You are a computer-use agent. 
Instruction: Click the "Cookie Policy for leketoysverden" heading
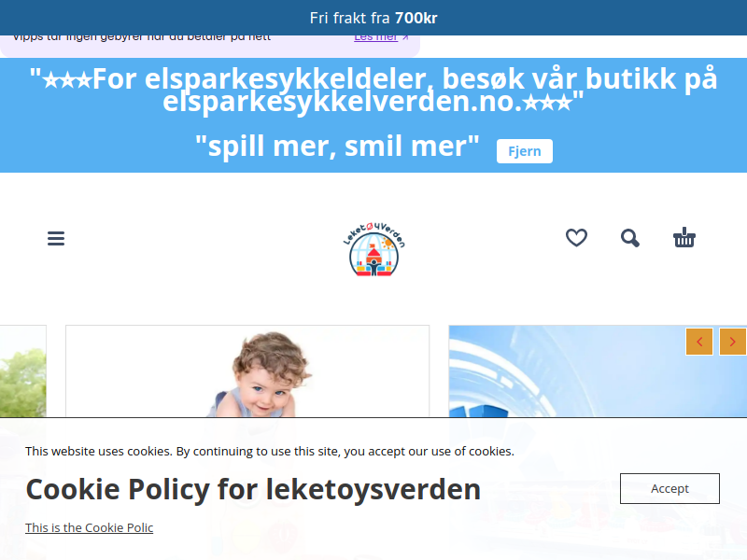(x=253, y=489)
